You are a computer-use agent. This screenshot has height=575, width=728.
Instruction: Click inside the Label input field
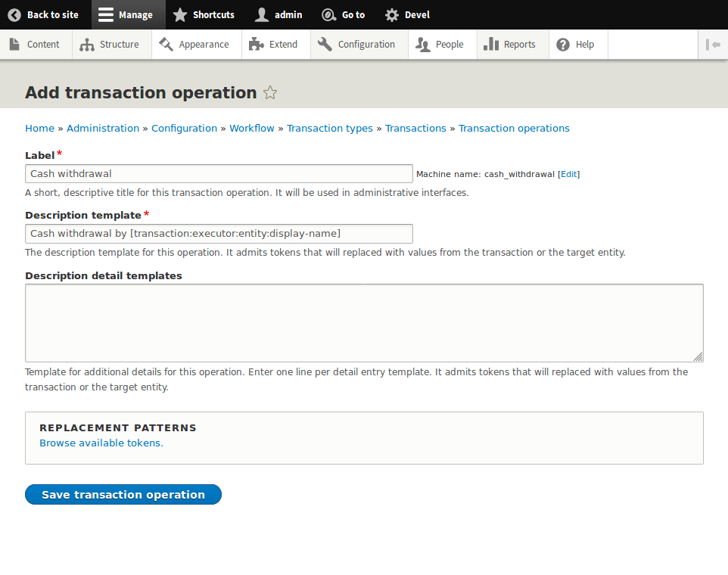219,173
